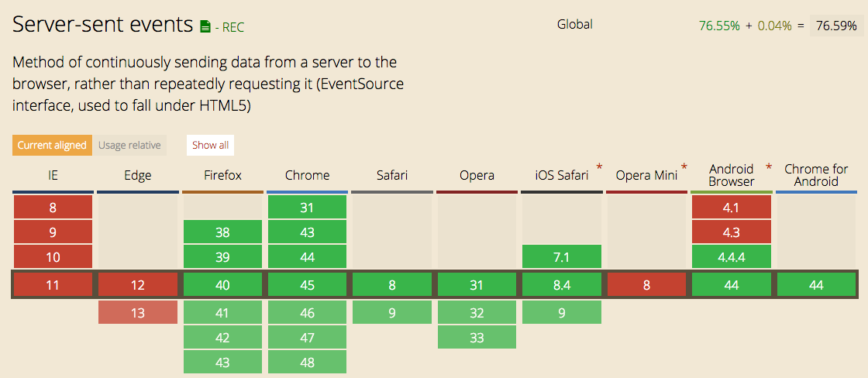This screenshot has height=378, width=868.
Task: Select the Opera 33 cell
Action: [477, 338]
